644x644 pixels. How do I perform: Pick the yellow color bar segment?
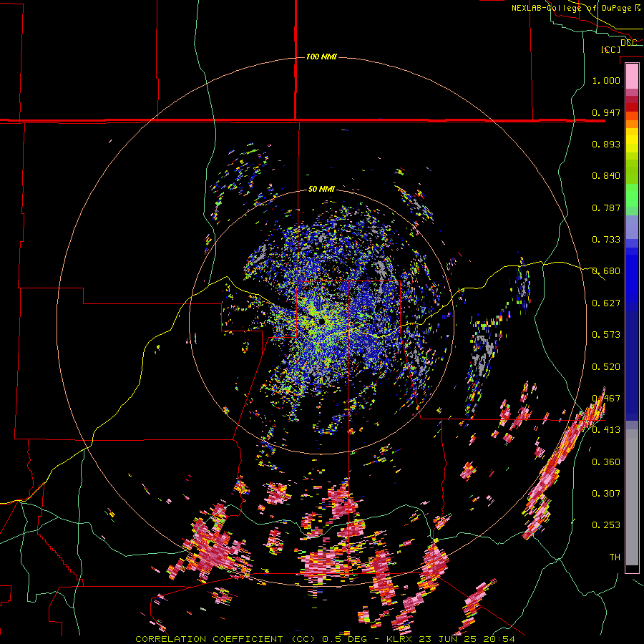coord(632,140)
